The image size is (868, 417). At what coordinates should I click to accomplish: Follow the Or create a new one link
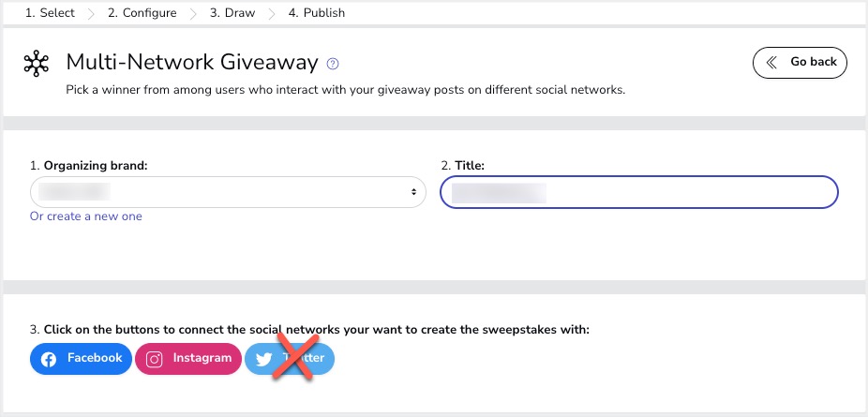click(86, 216)
